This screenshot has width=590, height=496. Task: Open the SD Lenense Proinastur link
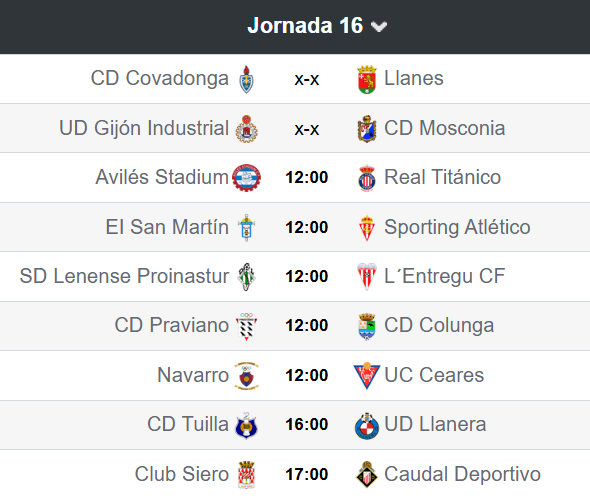coord(124,276)
